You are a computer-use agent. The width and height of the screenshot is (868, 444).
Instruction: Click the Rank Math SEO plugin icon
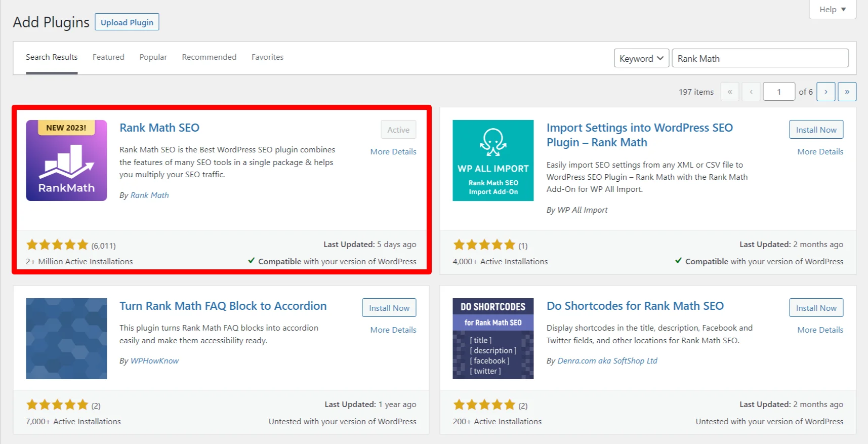click(66, 160)
